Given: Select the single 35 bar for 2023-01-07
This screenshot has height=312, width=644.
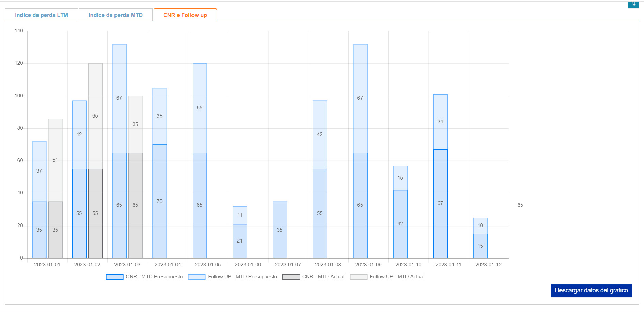Looking at the screenshot, I should pos(280,230).
